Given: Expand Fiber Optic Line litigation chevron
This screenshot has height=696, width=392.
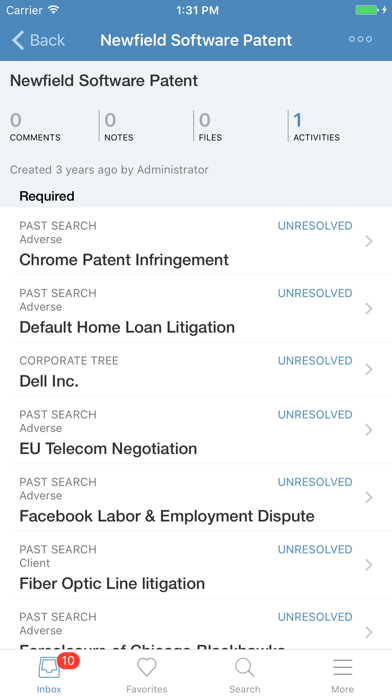Looking at the screenshot, I should click(x=368, y=565).
